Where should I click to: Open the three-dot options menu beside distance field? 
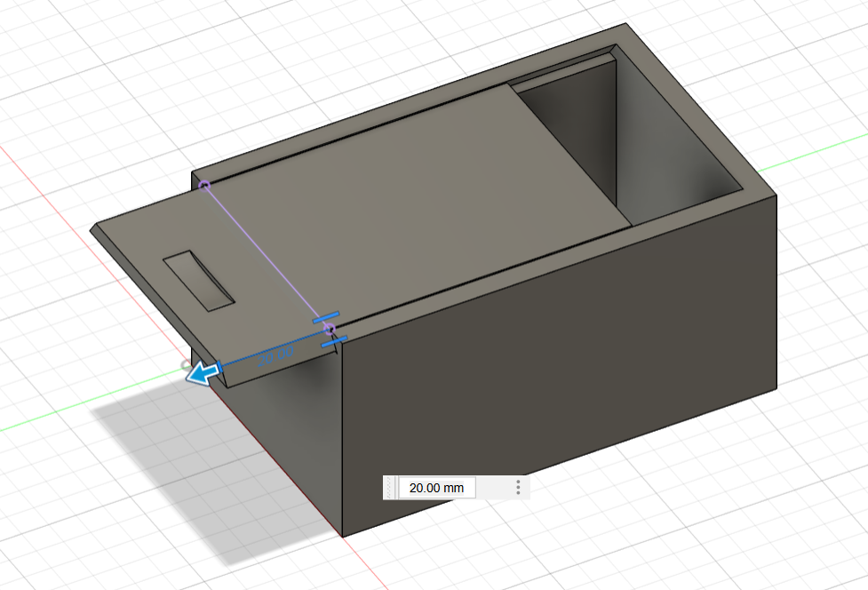click(x=518, y=488)
